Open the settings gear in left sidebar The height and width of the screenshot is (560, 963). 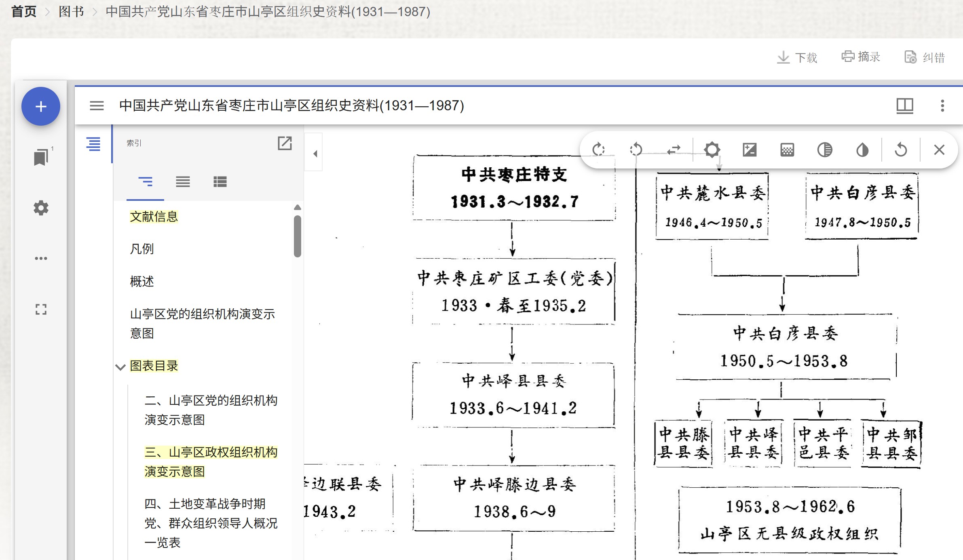41,208
